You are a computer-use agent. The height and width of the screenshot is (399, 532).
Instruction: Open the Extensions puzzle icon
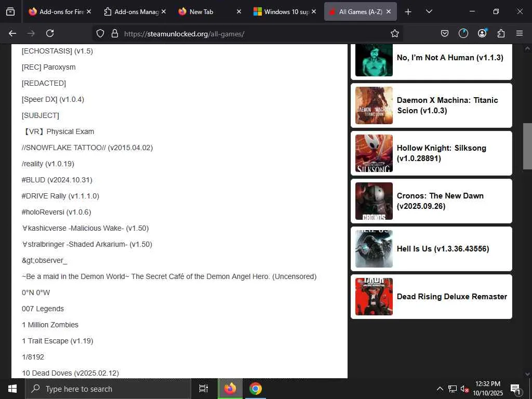501,33
